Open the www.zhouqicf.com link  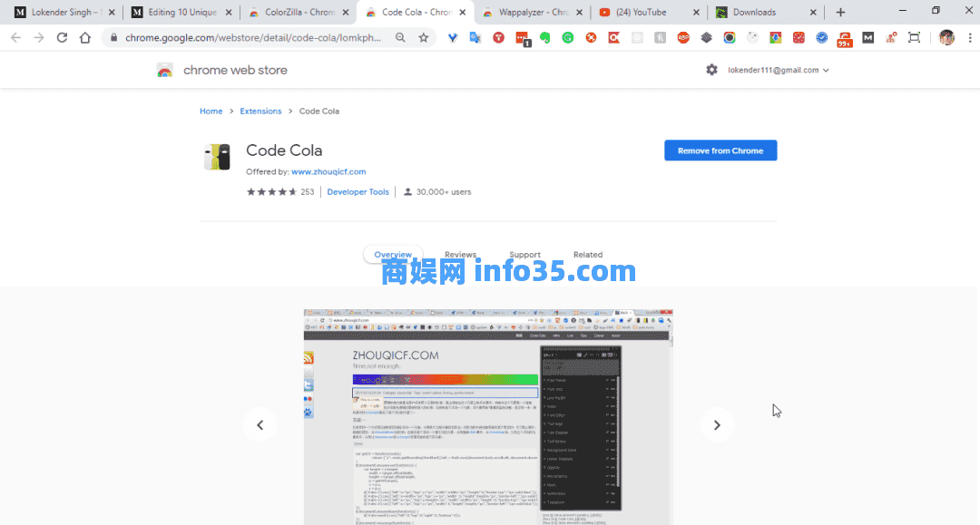pyautogui.click(x=328, y=171)
